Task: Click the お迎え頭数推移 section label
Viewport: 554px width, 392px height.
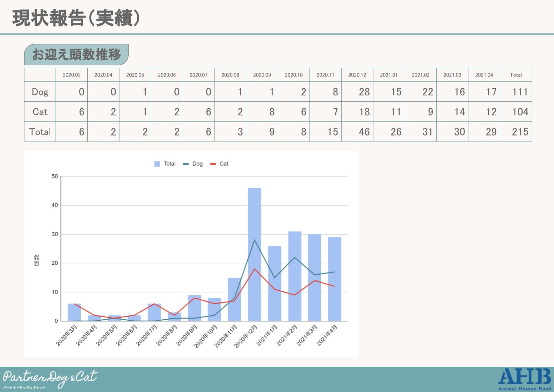Action: (x=76, y=55)
